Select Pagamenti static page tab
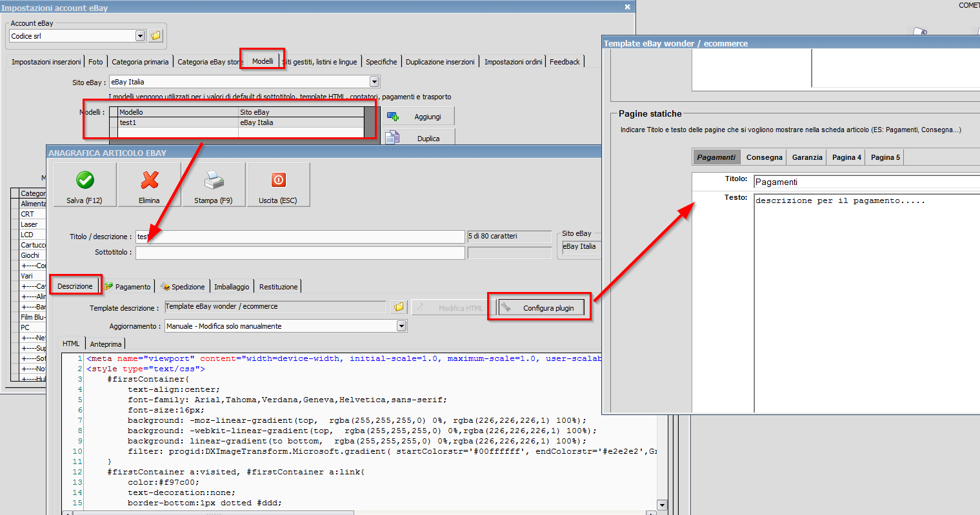 click(x=716, y=157)
